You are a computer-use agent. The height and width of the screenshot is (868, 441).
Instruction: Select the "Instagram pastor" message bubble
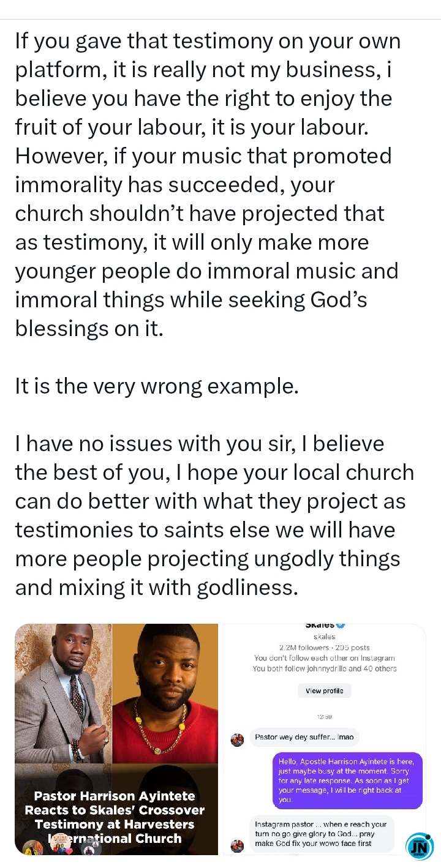(x=321, y=834)
